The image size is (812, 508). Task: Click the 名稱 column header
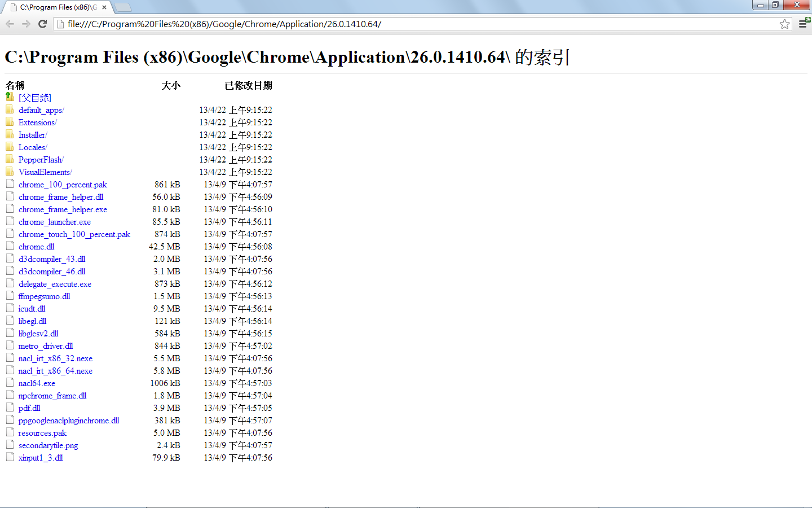pos(15,85)
